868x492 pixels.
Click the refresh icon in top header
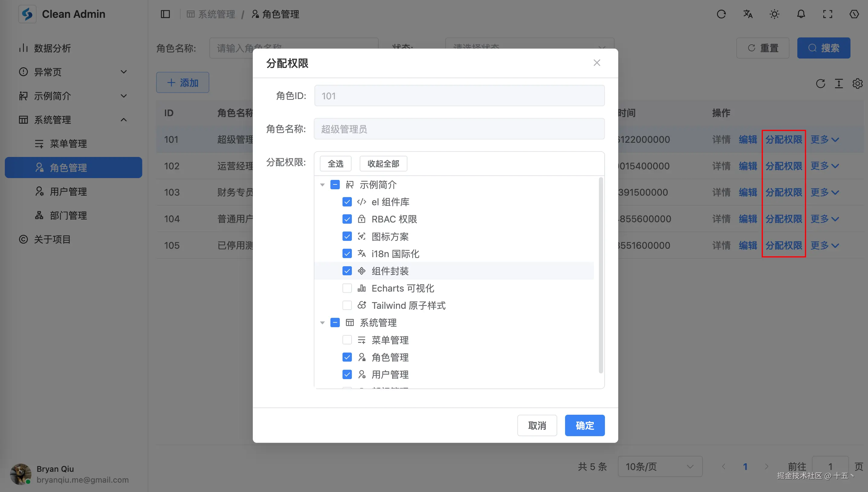click(721, 14)
